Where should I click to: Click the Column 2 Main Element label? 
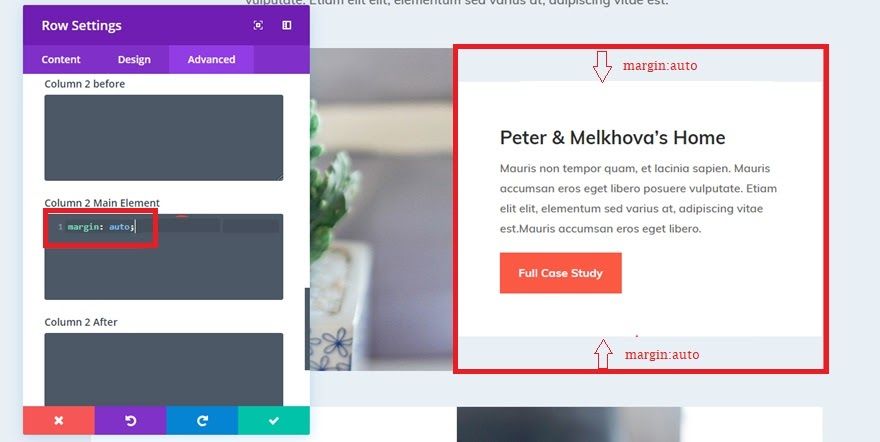[x=102, y=202]
